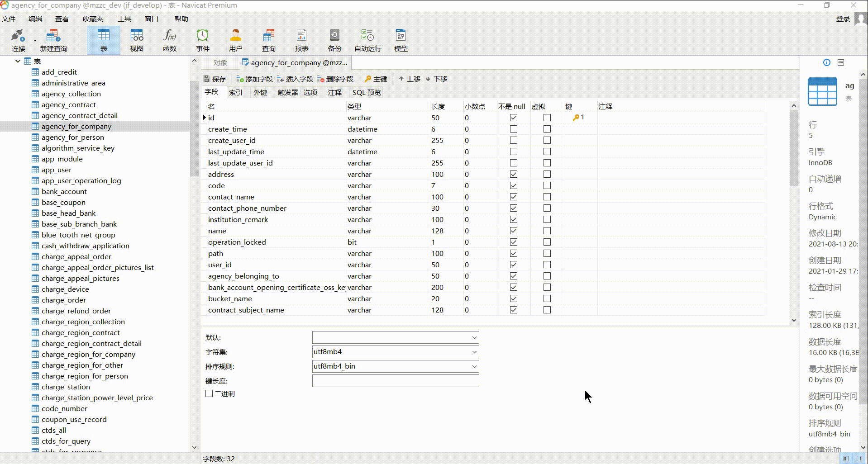Open the 用户 users toolbar icon
Screen dimensions: 868x464
click(x=235, y=40)
